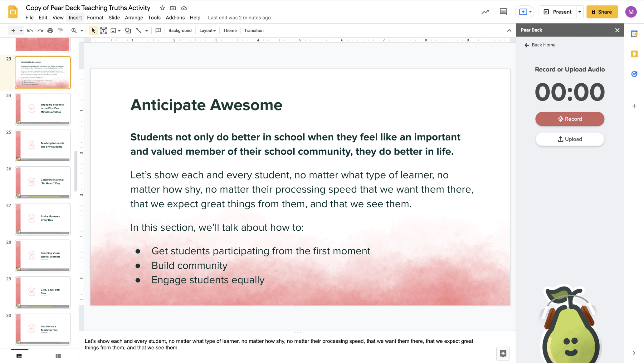Toggle the Pear Deck sidebar closed
644x363 pixels.
tap(617, 30)
